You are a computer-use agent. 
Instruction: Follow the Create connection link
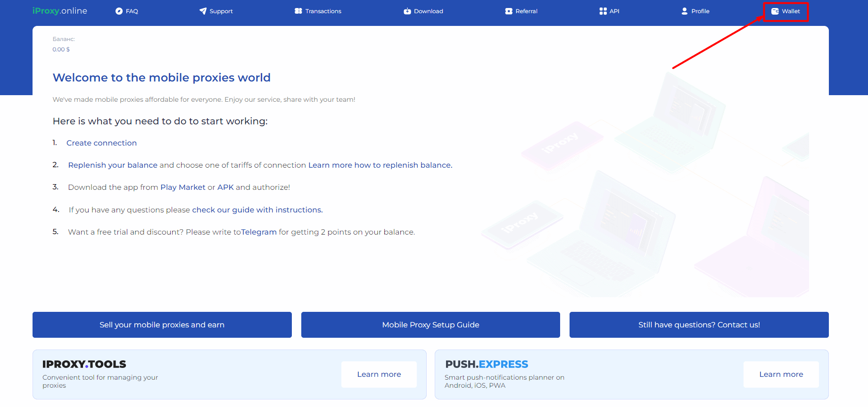[x=101, y=143]
